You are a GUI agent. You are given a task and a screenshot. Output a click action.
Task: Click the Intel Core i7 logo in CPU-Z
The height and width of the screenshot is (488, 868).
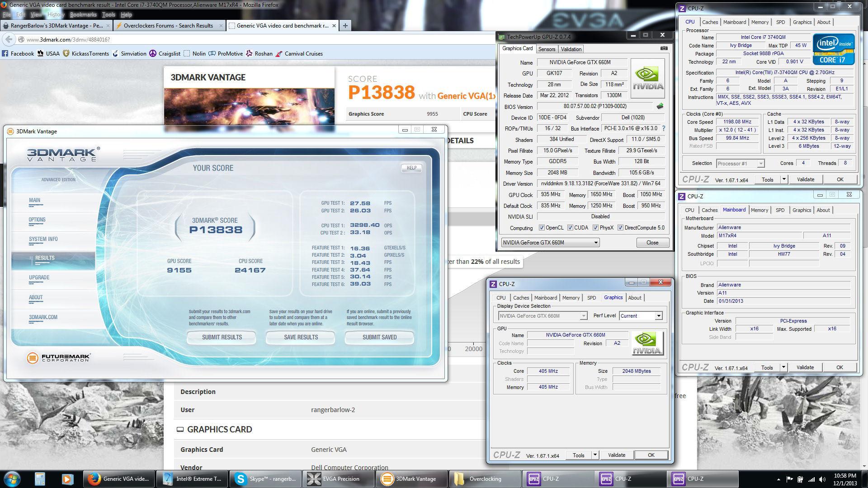[834, 49]
